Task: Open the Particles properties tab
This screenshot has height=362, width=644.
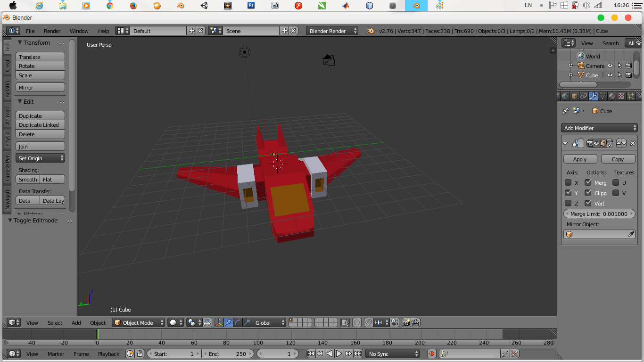Action: click(631, 96)
